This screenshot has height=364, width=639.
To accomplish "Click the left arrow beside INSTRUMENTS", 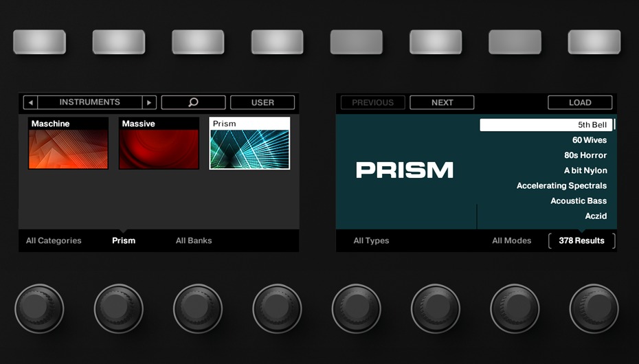I will pos(30,102).
